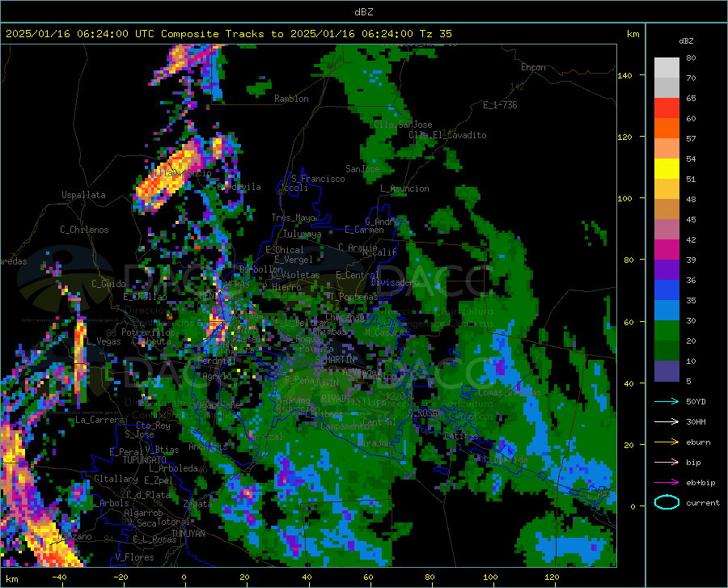Click the La_Carrera place label
The height and width of the screenshot is (588, 728).
click(99, 420)
